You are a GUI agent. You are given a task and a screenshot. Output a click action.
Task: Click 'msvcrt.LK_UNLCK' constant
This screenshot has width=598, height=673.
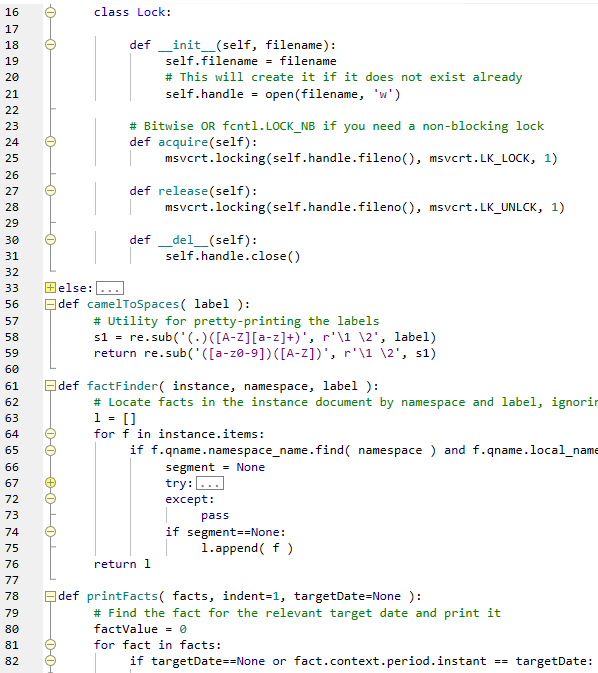click(483, 207)
